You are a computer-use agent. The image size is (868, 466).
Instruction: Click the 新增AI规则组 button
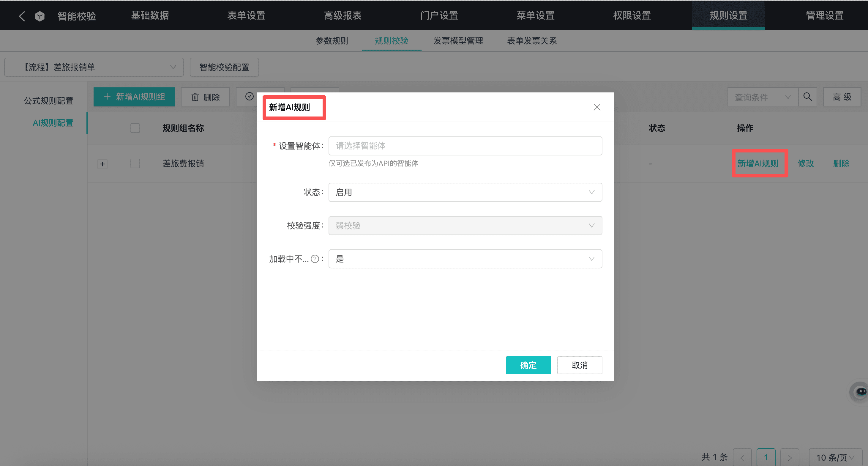point(134,97)
